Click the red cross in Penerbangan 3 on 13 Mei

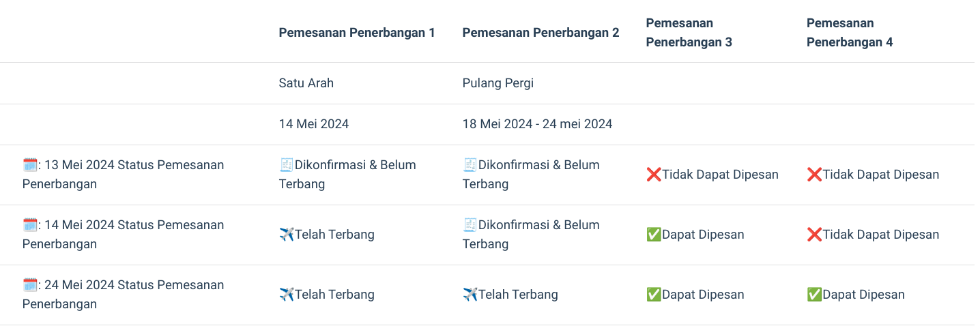[654, 174]
